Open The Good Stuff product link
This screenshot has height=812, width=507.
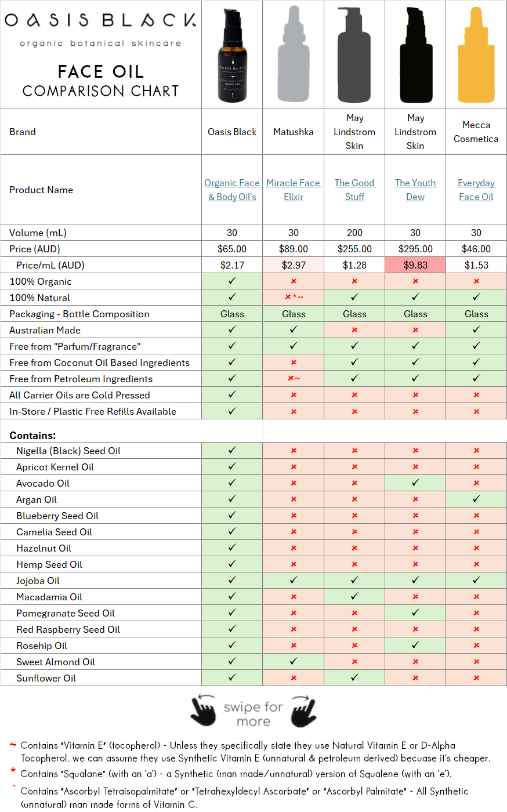pyautogui.click(x=354, y=190)
